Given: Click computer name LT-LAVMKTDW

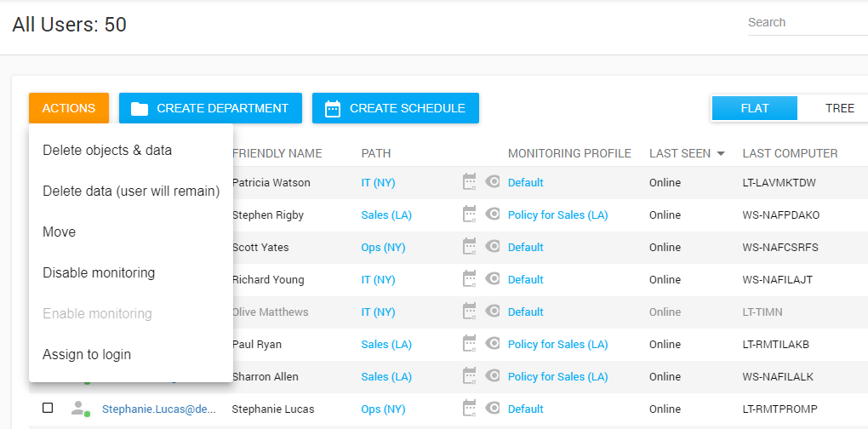Looking at the screenshot, I should click(x=779, y=183).
